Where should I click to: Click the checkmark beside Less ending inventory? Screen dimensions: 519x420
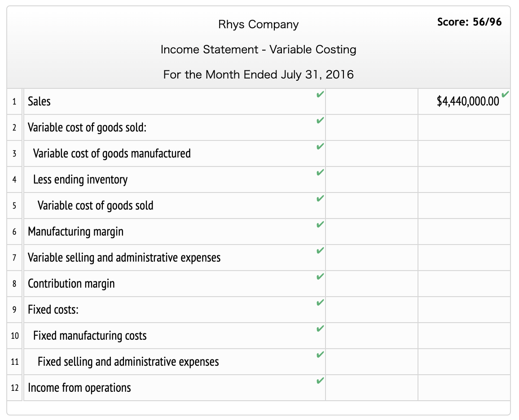[320, 172]
